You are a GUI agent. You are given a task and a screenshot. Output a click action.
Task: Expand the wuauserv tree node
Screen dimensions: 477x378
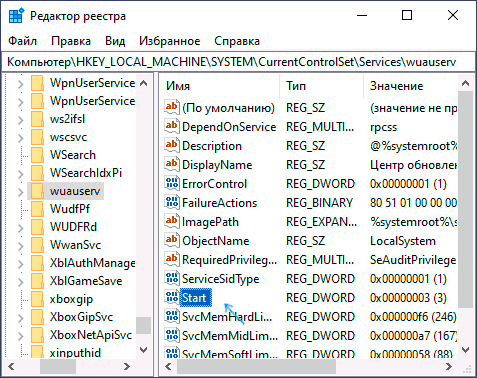(x=21, y=192)
